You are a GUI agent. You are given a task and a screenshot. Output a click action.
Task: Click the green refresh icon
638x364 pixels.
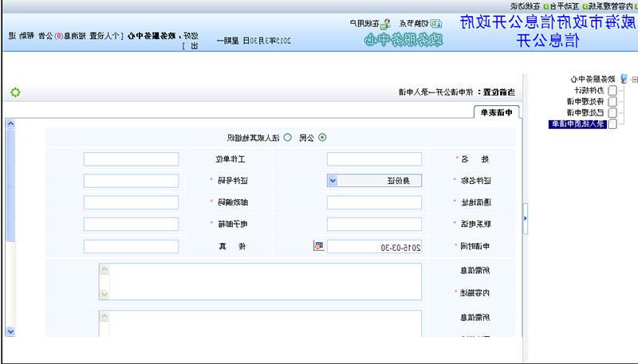point(15,92)
